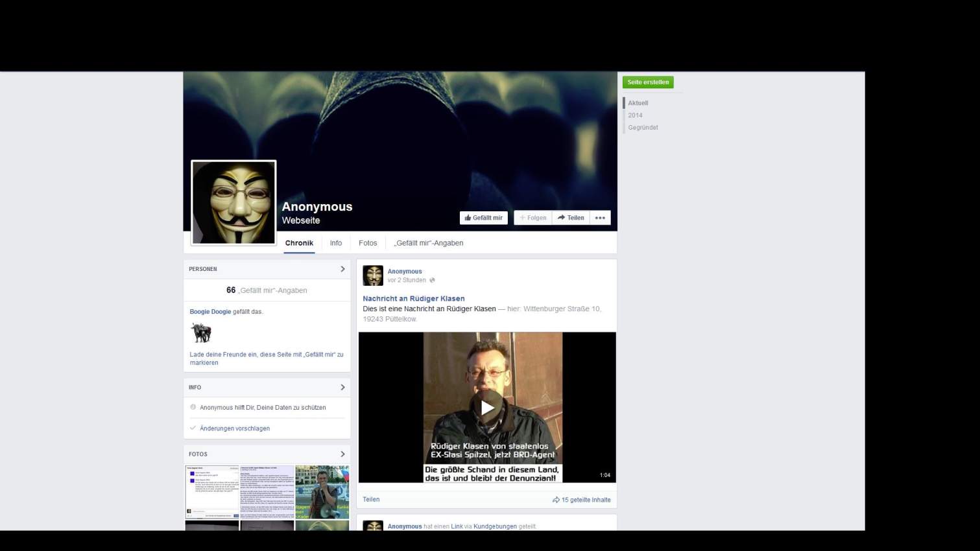980x551 pixels.
Task: Click the INFO section header text
Action: 195,388
